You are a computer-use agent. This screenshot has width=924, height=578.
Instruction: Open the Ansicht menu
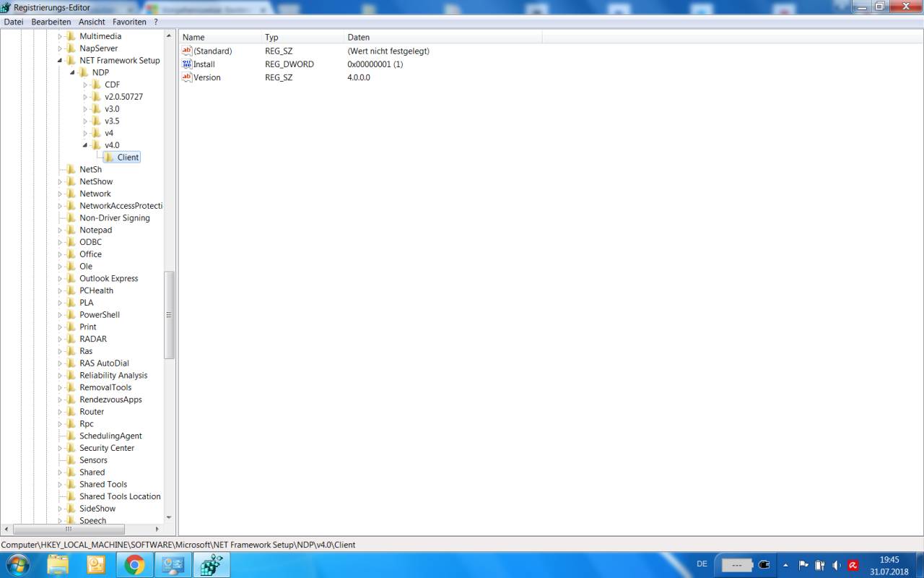pyautogui.click(x=92, y=22)
